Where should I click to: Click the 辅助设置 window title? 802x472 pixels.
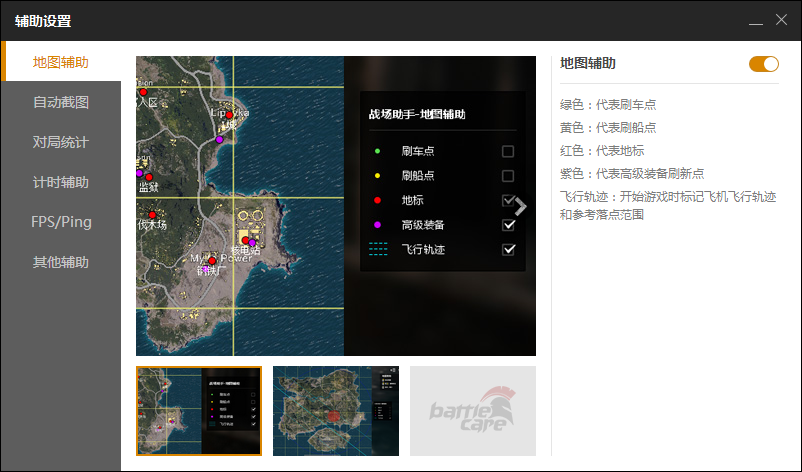[x=43, y=21]
